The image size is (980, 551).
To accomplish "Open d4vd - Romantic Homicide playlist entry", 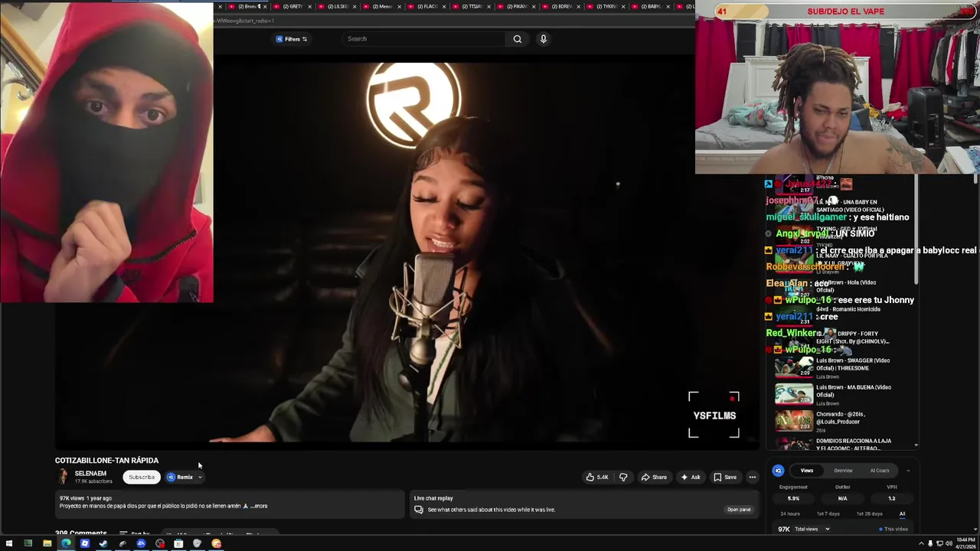I will [848, 309].
